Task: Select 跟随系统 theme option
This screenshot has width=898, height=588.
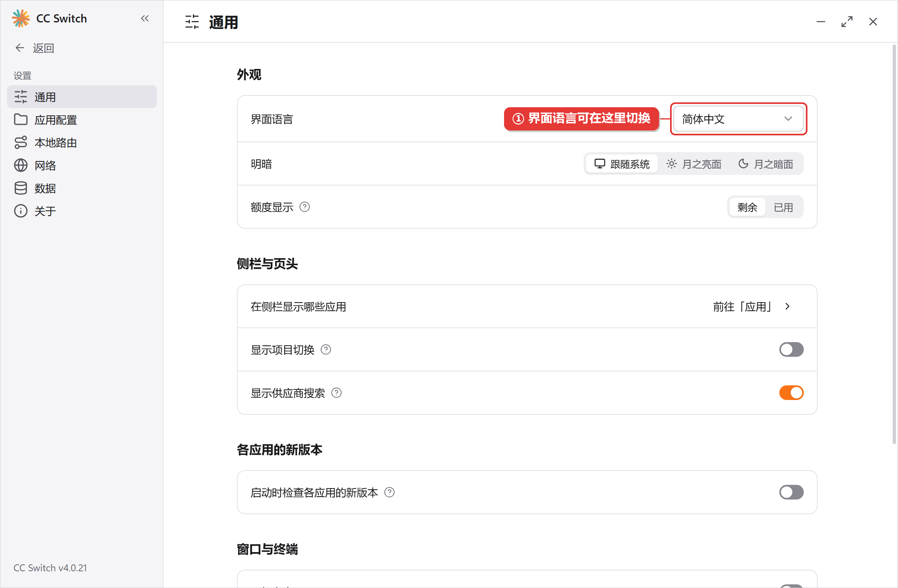Action: coord(622,164)
